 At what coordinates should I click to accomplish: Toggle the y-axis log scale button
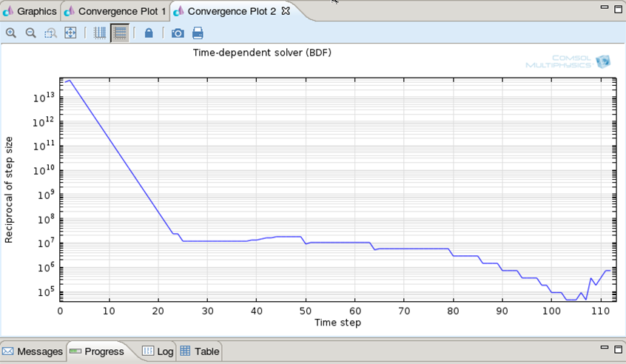click(x=120, y=33)
